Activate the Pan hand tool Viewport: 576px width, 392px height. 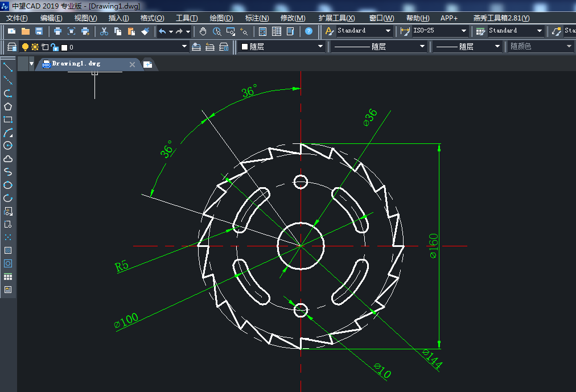[x=203, y=31]
